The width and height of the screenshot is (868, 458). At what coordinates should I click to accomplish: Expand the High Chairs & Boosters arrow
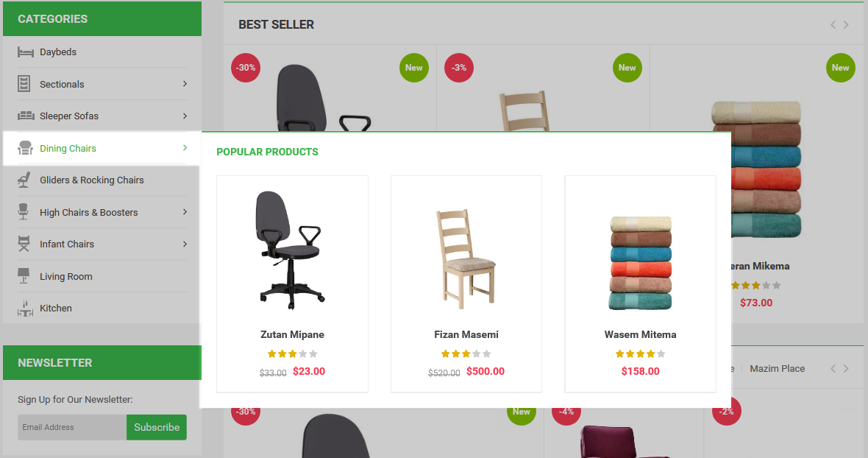pos(185,212)
